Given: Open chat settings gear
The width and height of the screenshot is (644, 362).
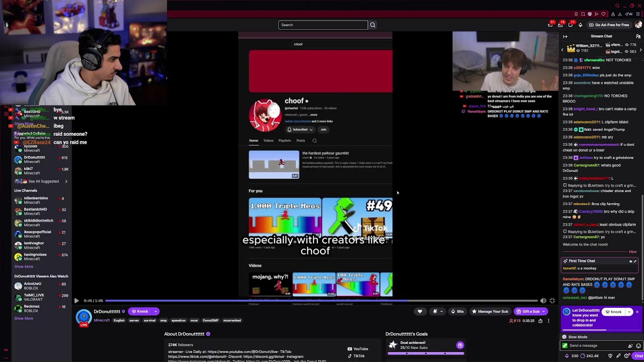Looking at the screenshot, I should (x=627, y=356).
